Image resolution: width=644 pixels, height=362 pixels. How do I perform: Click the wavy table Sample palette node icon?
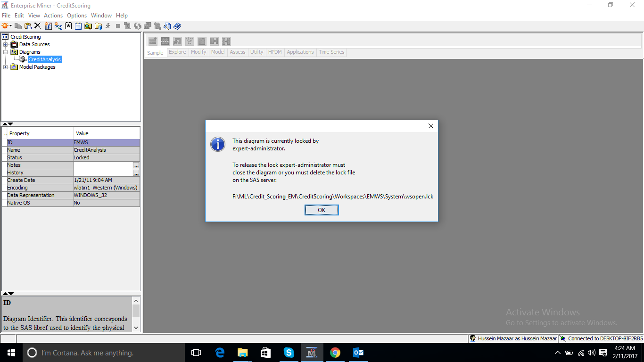click(165, 41)
